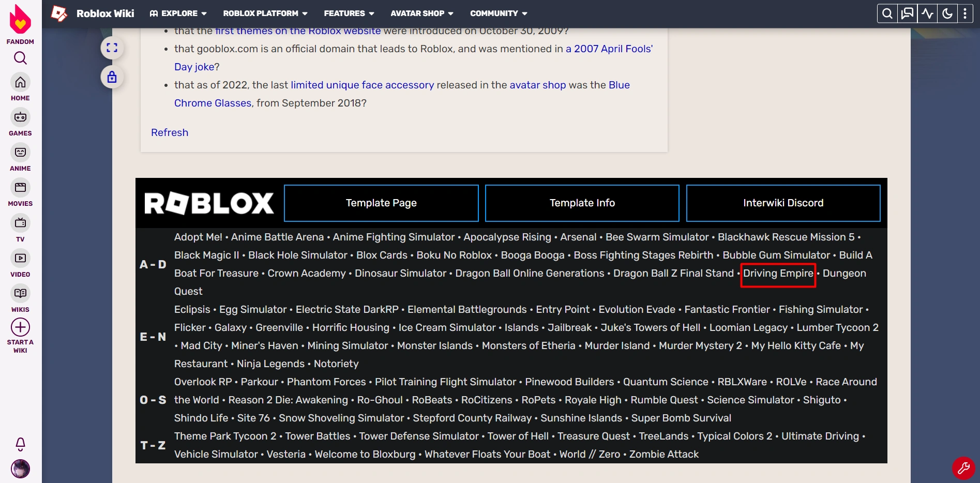Expand the Explore menu
Viewport: 980px width, 483px height.
[x=178, y=13]
